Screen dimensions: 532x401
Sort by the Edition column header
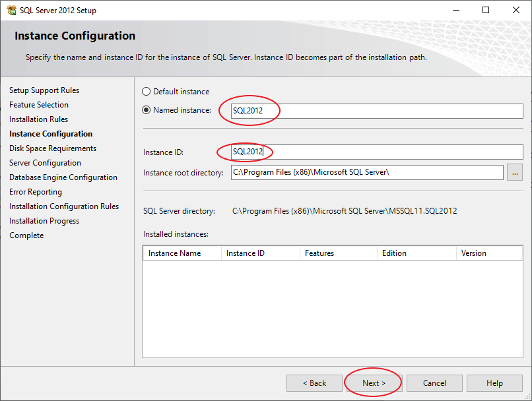coord(416,253)
